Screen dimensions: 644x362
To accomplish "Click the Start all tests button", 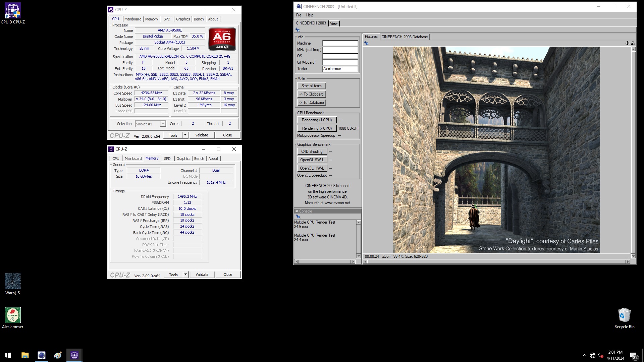I will [311, 86].
